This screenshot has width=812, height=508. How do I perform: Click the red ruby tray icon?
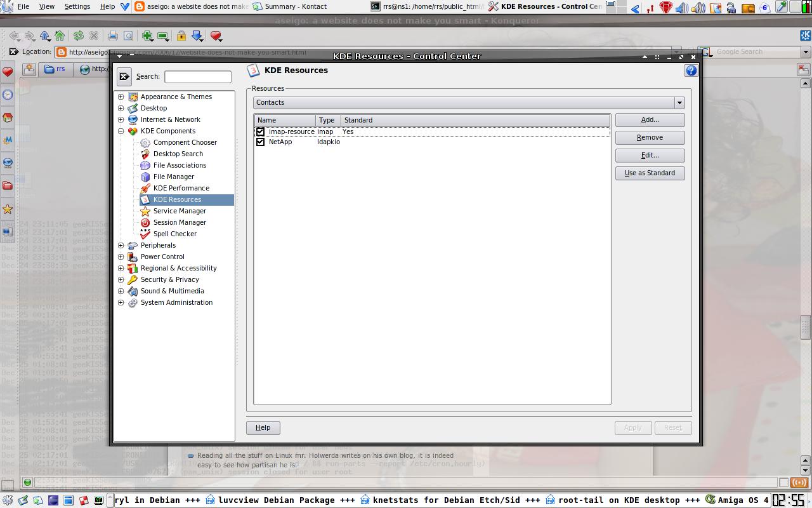click(665, 7)
